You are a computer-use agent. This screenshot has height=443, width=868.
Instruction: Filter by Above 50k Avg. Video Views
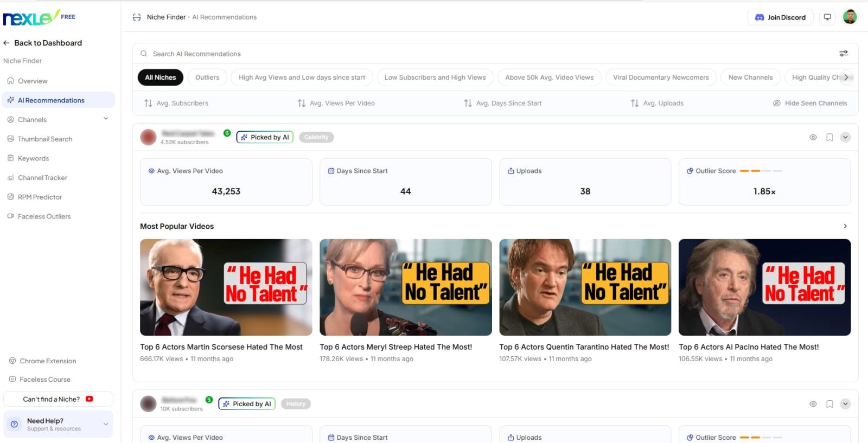pos(550,78)
